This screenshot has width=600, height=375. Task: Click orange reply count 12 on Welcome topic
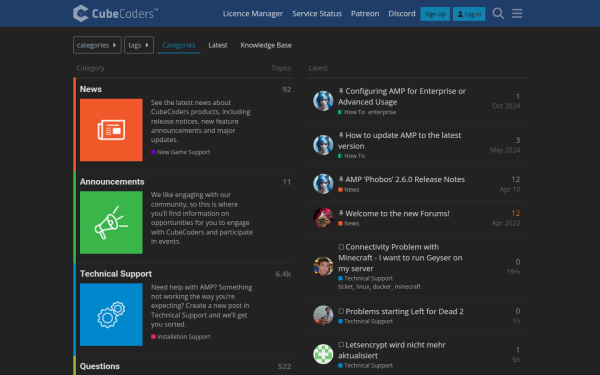[515, 213]
